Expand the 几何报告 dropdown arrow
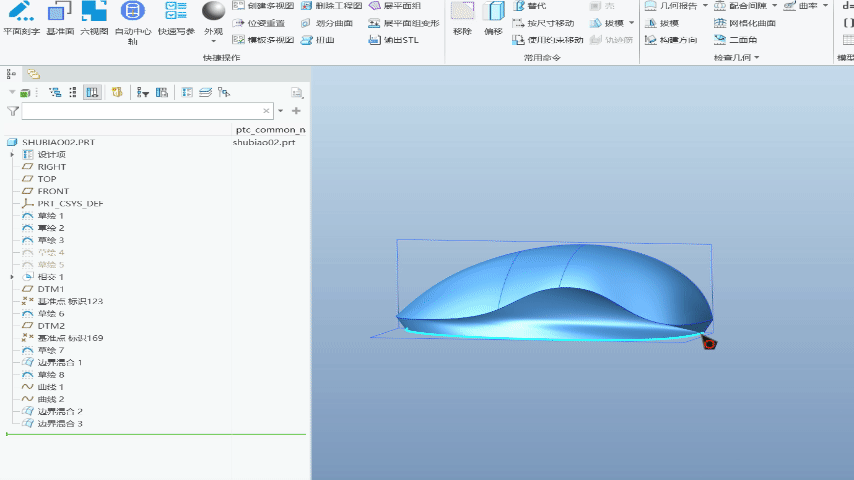 [705, 6]
